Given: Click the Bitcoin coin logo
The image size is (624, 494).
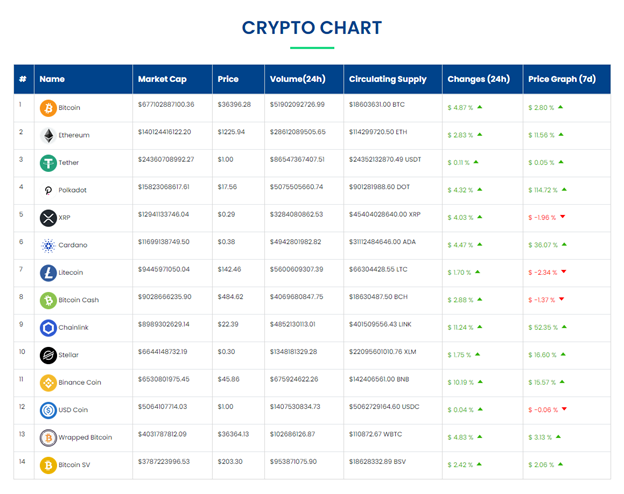Looking at the screenshot, I should [x=48, y=108].
